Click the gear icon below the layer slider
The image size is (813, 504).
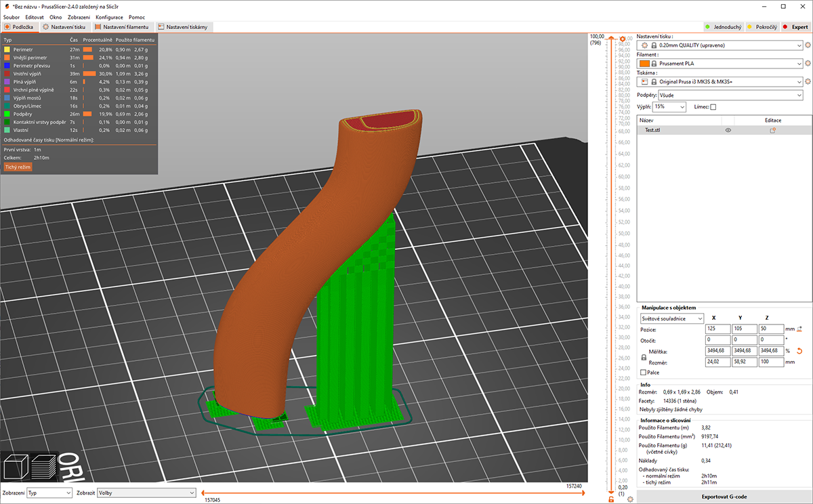click(x=630, y=499)
